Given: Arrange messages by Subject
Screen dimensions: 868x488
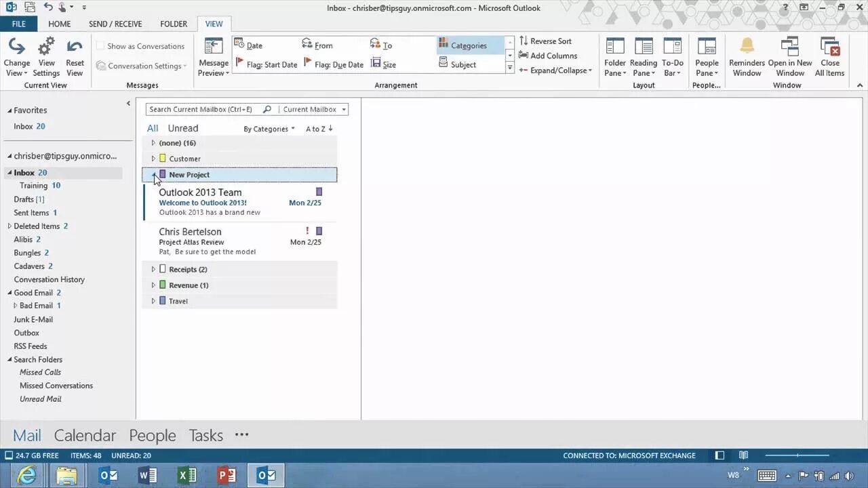Looking at the screenshot, I should (x=458, y=64).
